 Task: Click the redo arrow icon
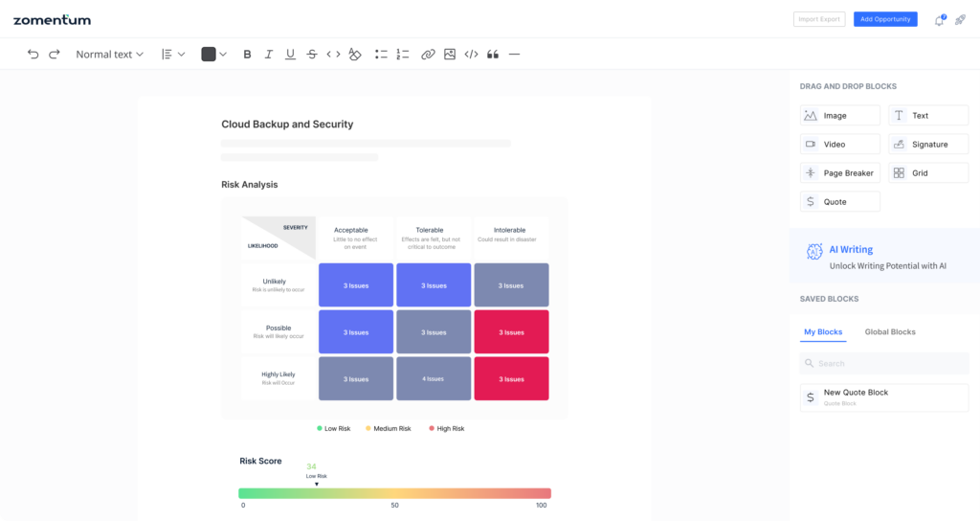[55, 55]
